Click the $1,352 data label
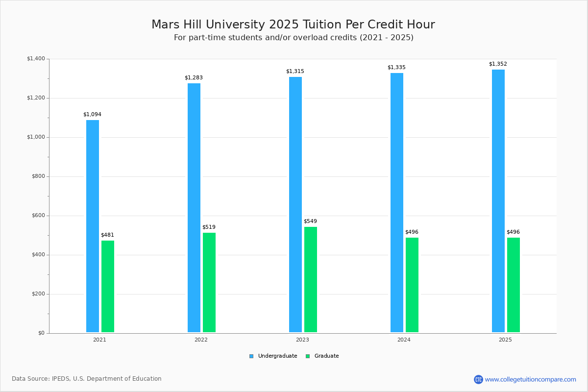Screen dimensions: 588x392 point(497,63)
